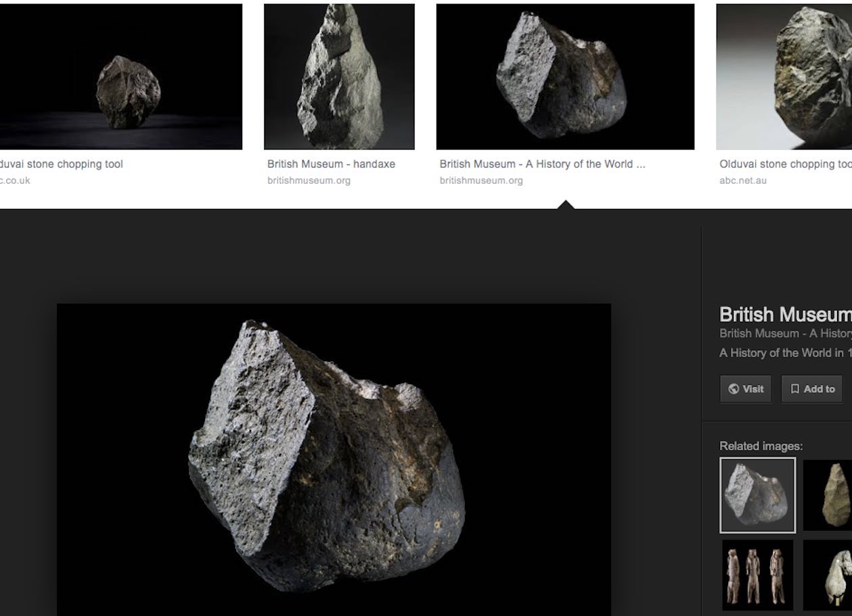
Task: Open the British Museum handaxe thumbnail
Action: [339, 76]
